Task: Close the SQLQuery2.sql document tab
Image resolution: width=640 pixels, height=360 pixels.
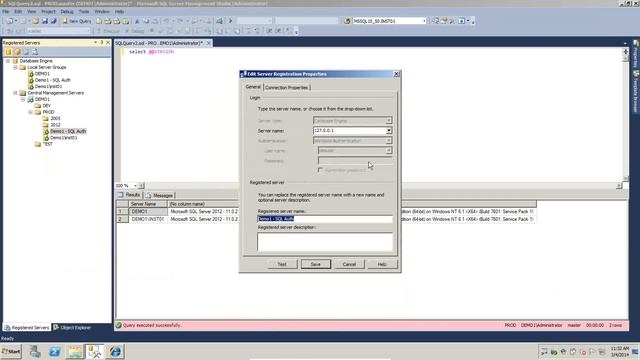Action: [209, 43]
